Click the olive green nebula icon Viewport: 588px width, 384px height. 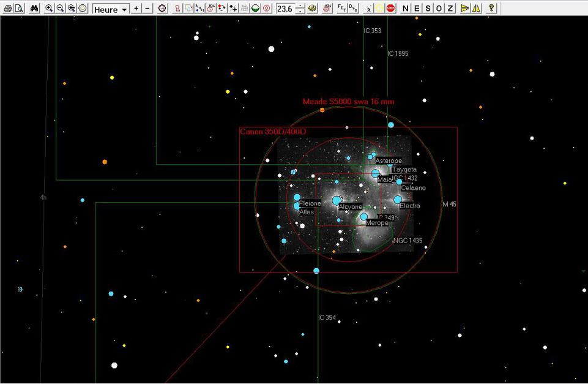(312, 8)
